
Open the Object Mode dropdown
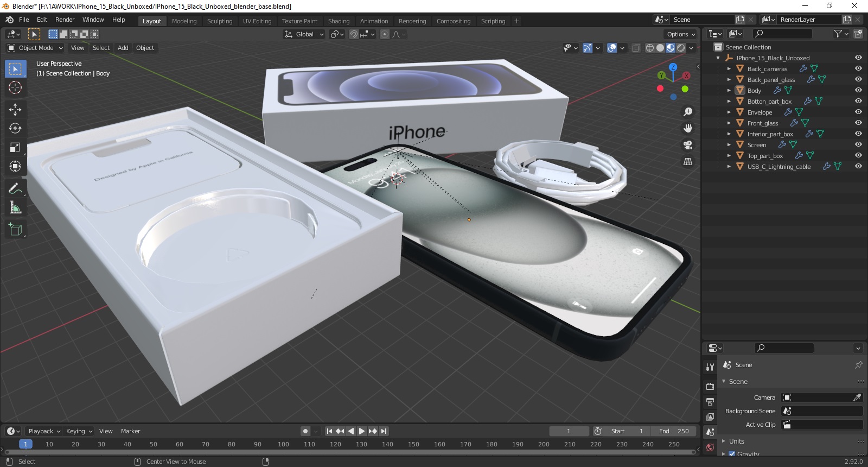click(x=35, y=48)
